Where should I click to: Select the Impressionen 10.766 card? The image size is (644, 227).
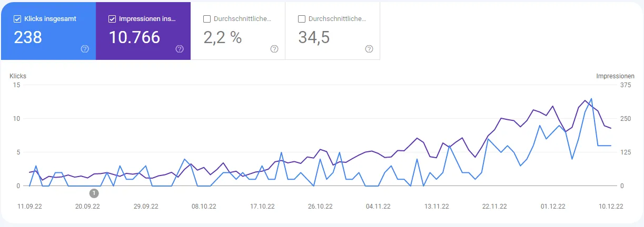143,31
